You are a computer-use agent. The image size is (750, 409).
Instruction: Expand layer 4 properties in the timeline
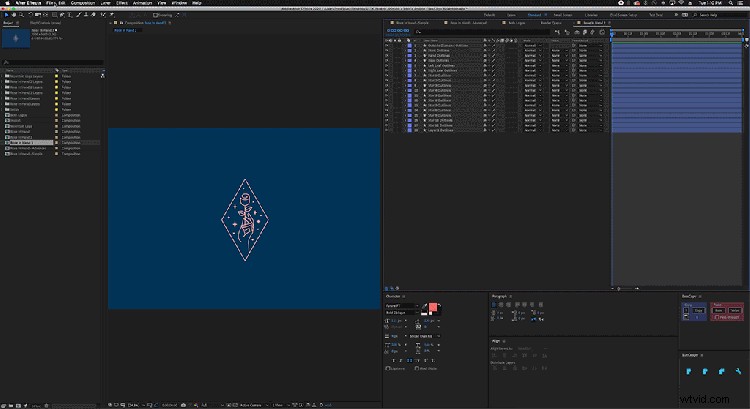405,60
